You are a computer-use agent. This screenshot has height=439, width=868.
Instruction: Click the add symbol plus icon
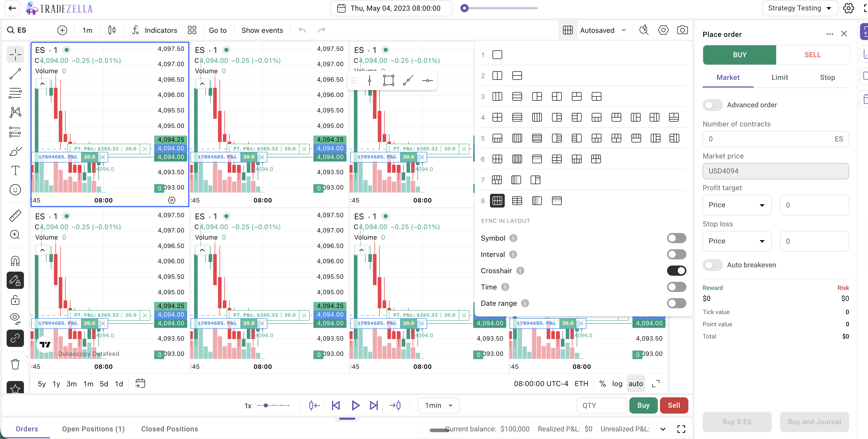coord(62,30)
